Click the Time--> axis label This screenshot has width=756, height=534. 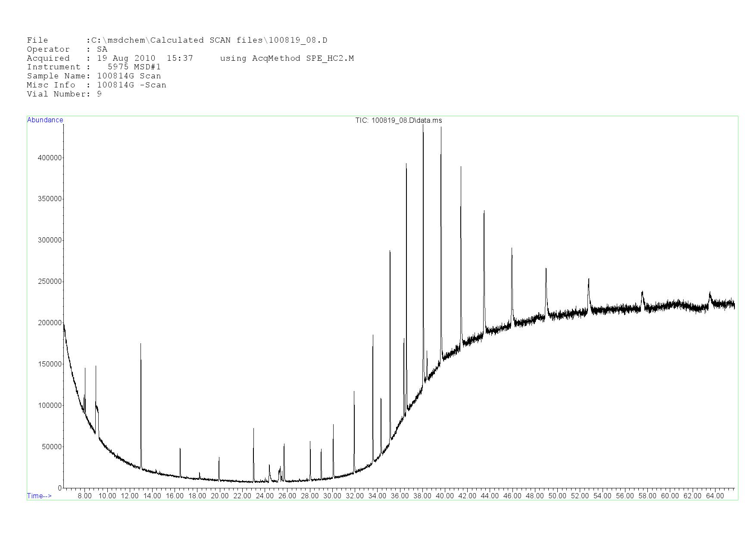[39, 496]
